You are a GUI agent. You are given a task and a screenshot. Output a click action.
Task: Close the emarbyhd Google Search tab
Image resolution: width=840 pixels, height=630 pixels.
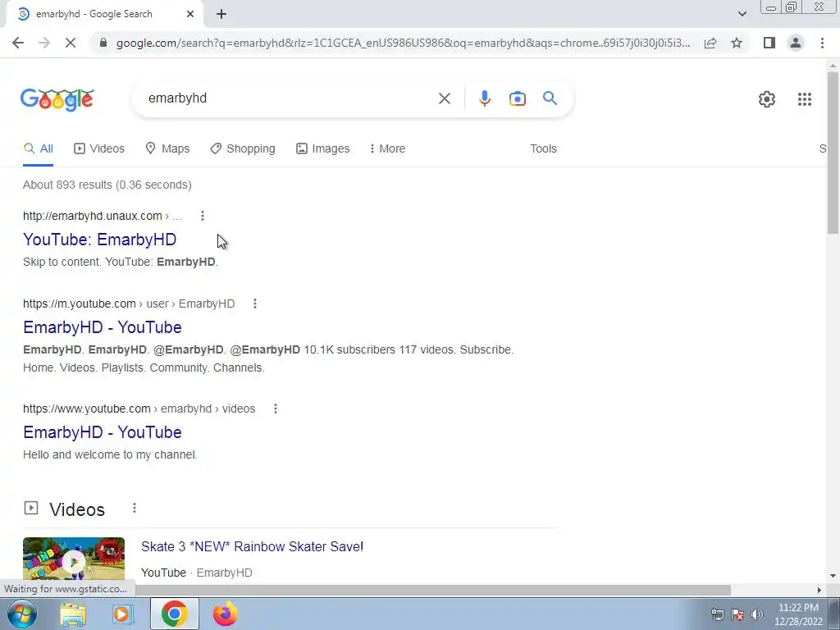click(190, 14)
